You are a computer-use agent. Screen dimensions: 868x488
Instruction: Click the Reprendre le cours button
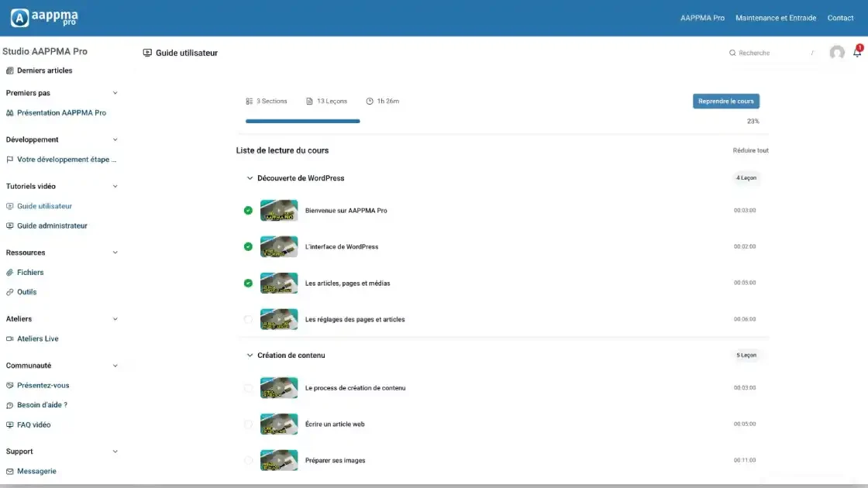point(725,101)
